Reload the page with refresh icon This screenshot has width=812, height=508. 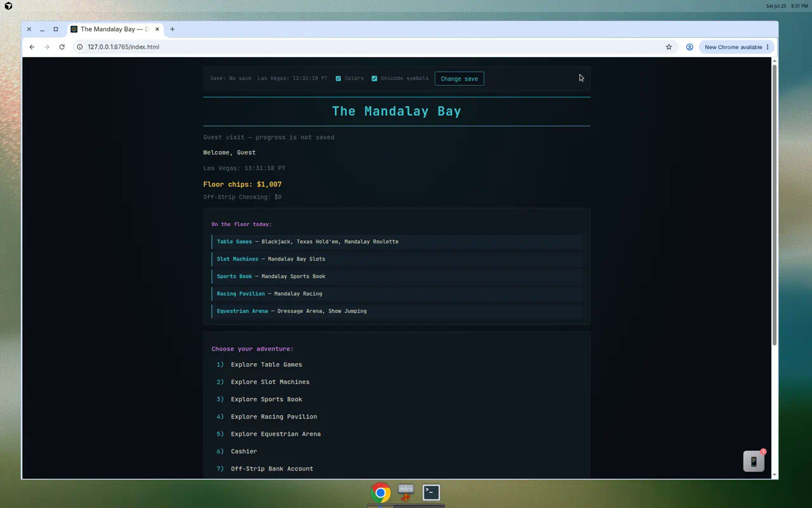coord(62,47)
